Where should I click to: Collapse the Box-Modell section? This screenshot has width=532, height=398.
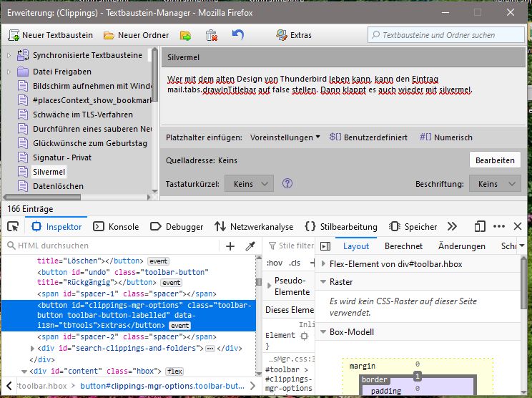pos(323,332)
